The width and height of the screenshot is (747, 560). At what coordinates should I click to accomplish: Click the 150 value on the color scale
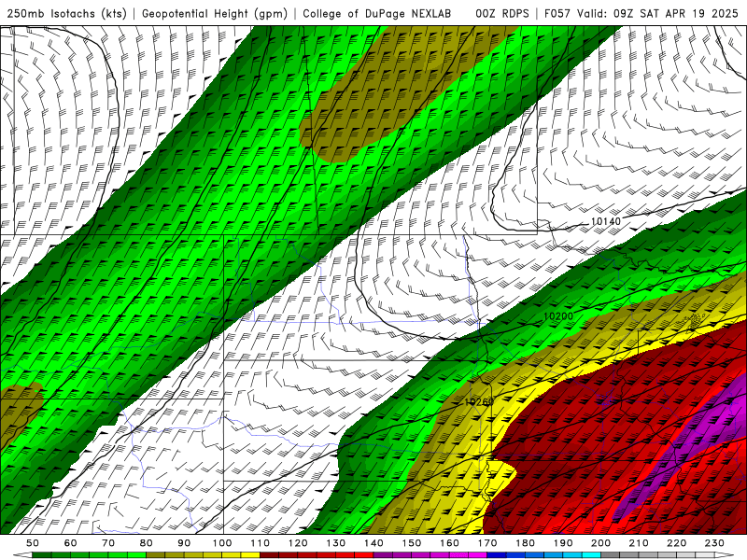412,543
